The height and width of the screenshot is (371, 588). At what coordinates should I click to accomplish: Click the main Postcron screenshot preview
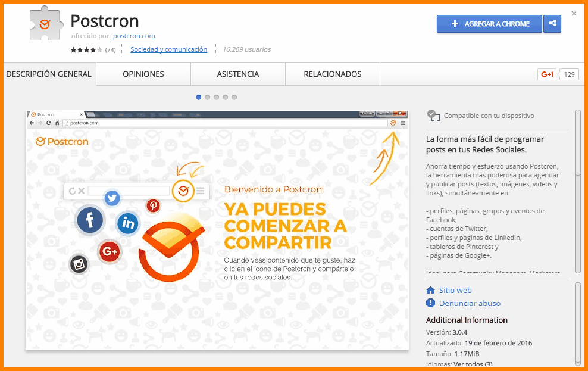click(x=217, y=230)
